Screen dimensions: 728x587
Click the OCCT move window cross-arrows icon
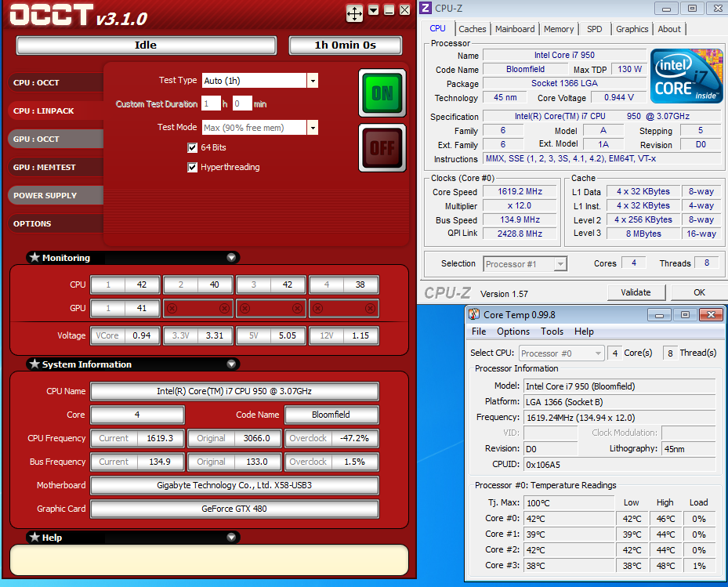pos(354,13)
